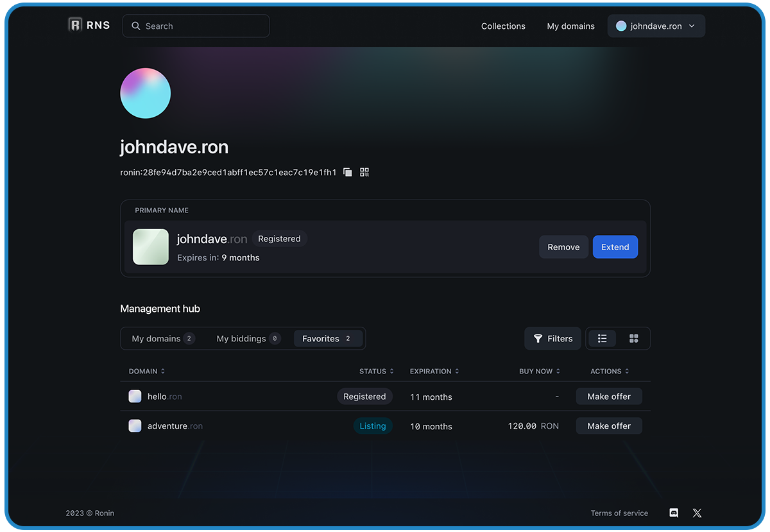Click the account avatar in header

coord(621,26)
